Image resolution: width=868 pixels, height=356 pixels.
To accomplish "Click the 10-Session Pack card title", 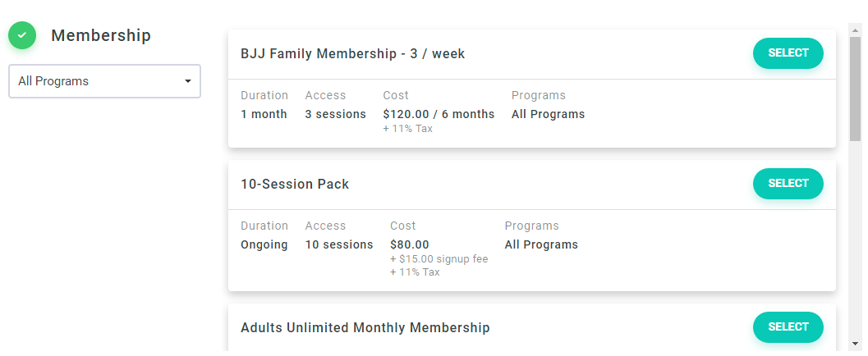I will pos(295,185).
